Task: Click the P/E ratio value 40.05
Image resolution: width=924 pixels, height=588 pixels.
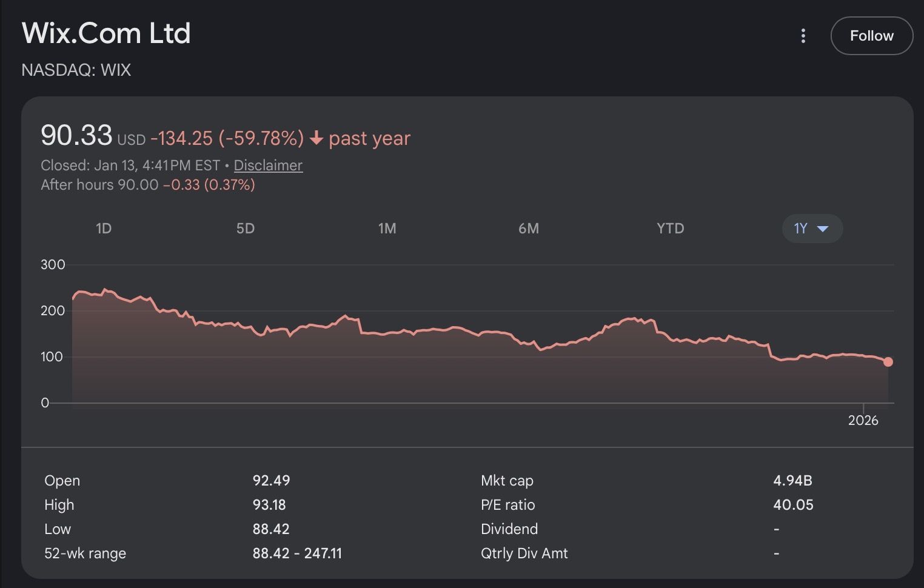Action: pos(793,505)
